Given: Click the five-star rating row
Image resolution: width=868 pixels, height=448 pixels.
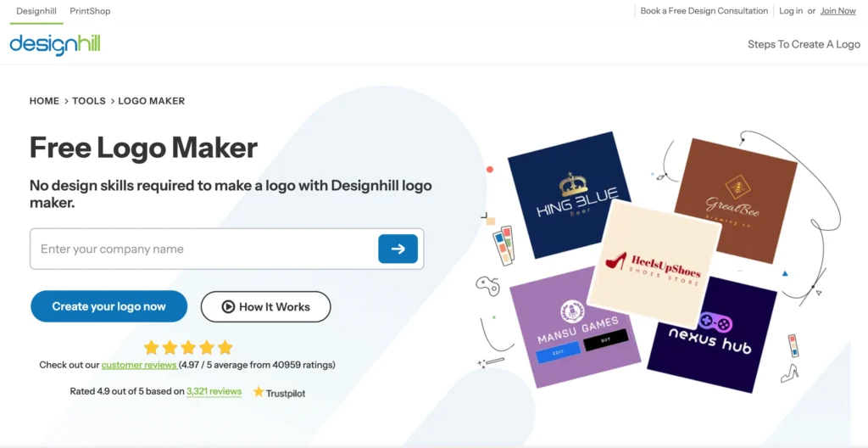Looking at the screenshot, I should pyautogui.click(x=188, y=348).
